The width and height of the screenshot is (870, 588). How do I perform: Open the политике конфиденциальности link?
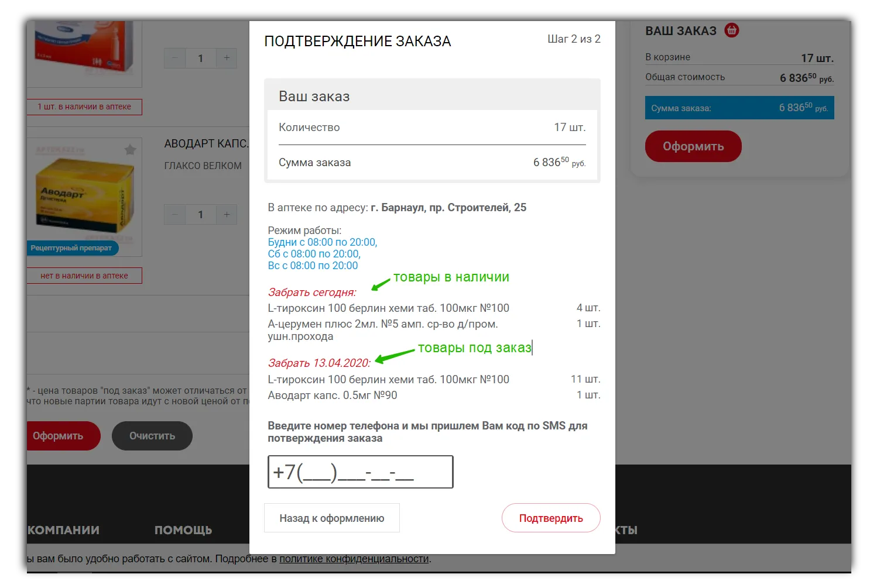coord(354,559)
